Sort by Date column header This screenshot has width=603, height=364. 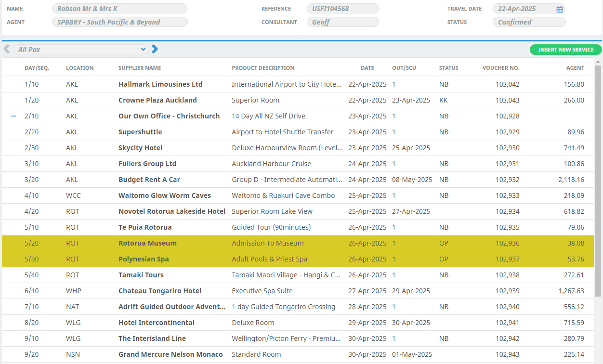coord(367,68)
